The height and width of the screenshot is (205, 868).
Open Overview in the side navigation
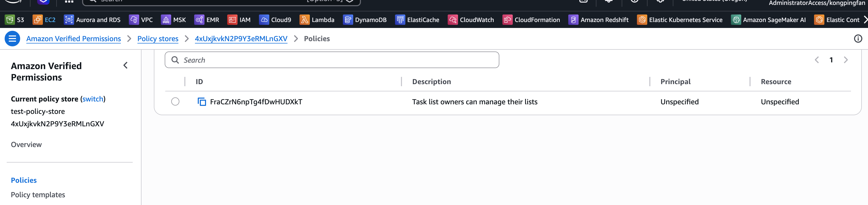coord(26,144)
